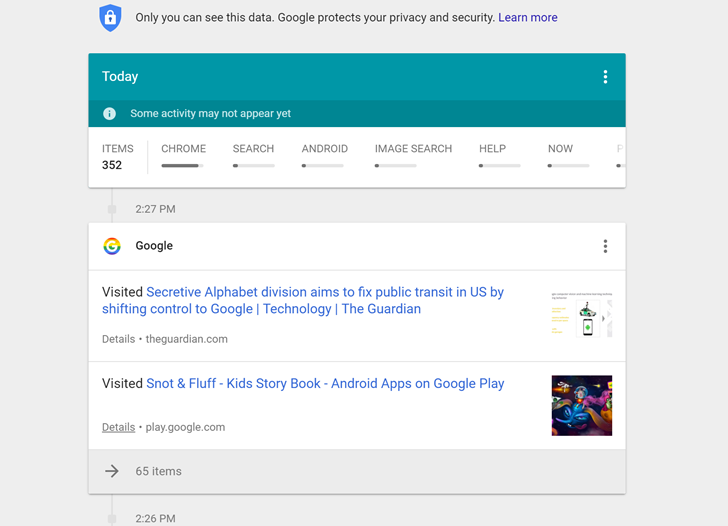Select the Now activity filter
The width and height of the screenshot is (728, 526).
560,155
